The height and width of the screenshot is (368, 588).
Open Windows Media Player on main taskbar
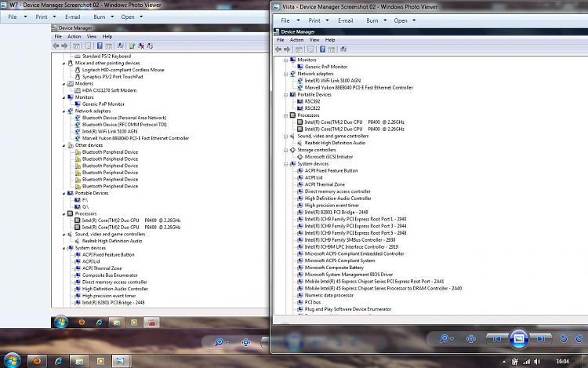100,361
